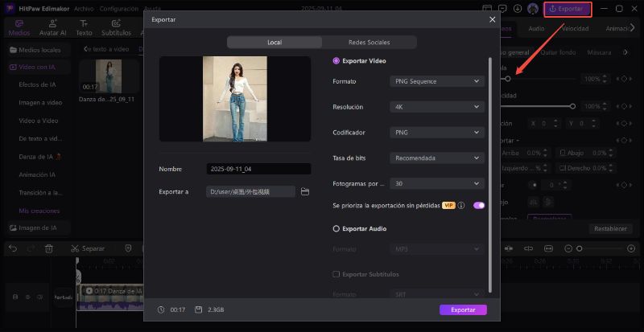Click the Nombre input field
644x332 pixels.
(x=258, y=169)
